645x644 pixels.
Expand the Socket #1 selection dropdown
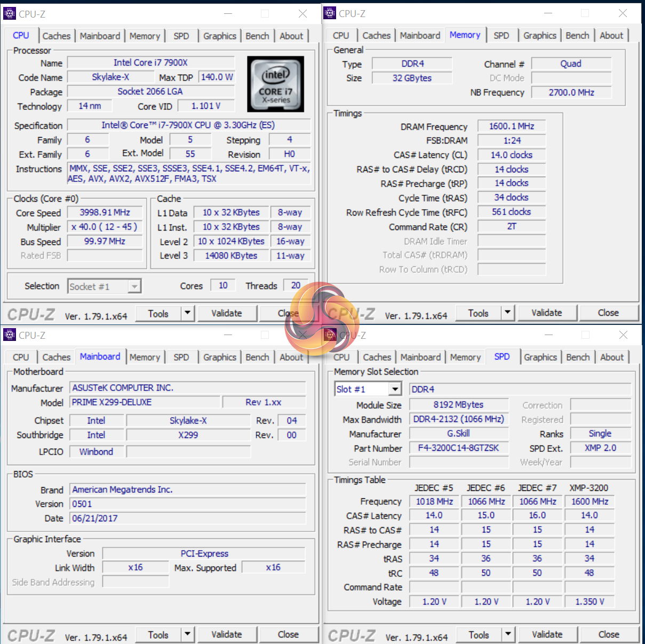point(134,287)
